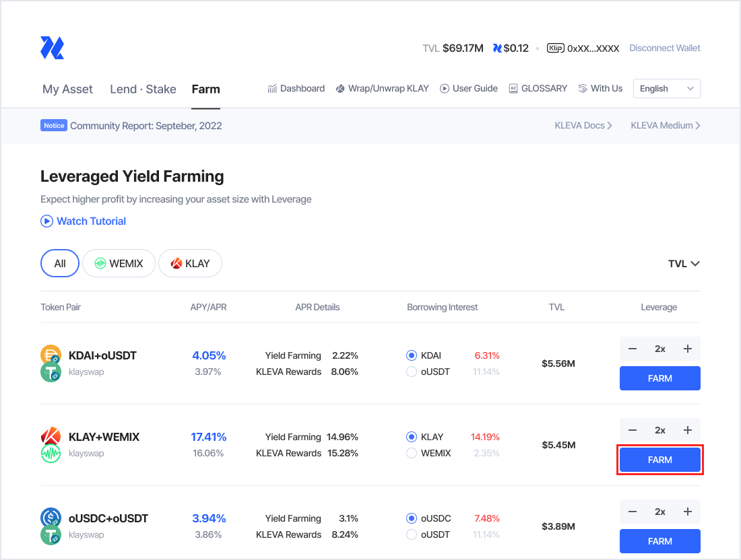
Task: Click the Disconnect Wallet link
Action: click(x=664, y=48)
